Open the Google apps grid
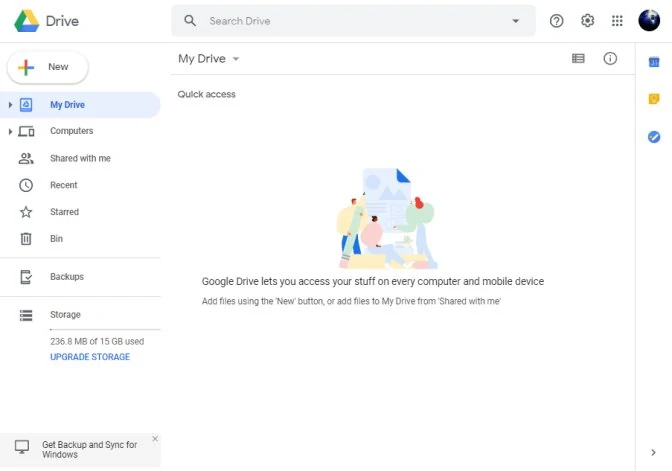The image size is (672, 471). 617,21
